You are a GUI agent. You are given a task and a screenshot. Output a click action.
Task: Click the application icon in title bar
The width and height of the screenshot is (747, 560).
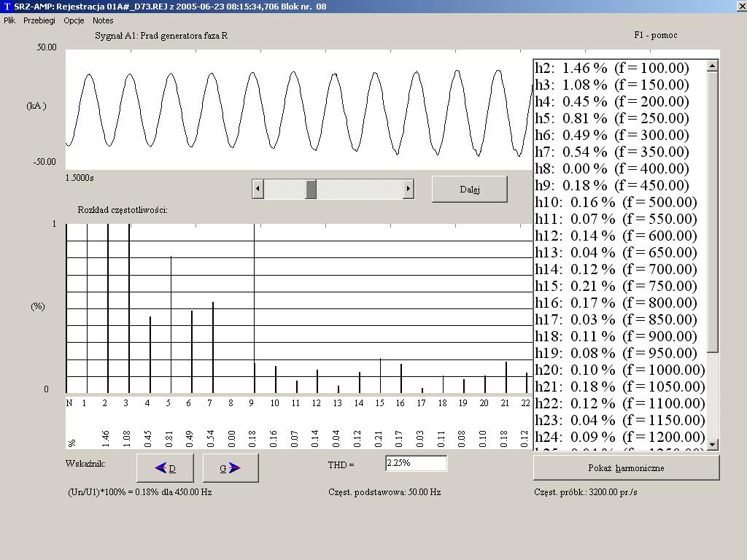point(7,6)
